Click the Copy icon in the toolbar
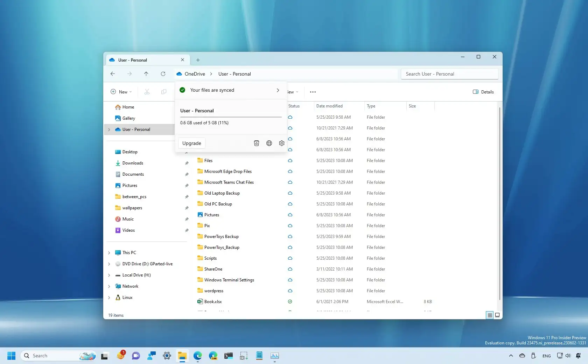588x364 pixels. click(x=163, y=92)
